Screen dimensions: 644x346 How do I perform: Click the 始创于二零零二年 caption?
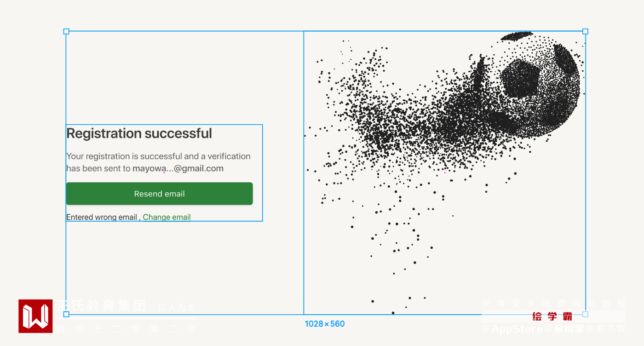pyautogui.click(x=126, y=329)
